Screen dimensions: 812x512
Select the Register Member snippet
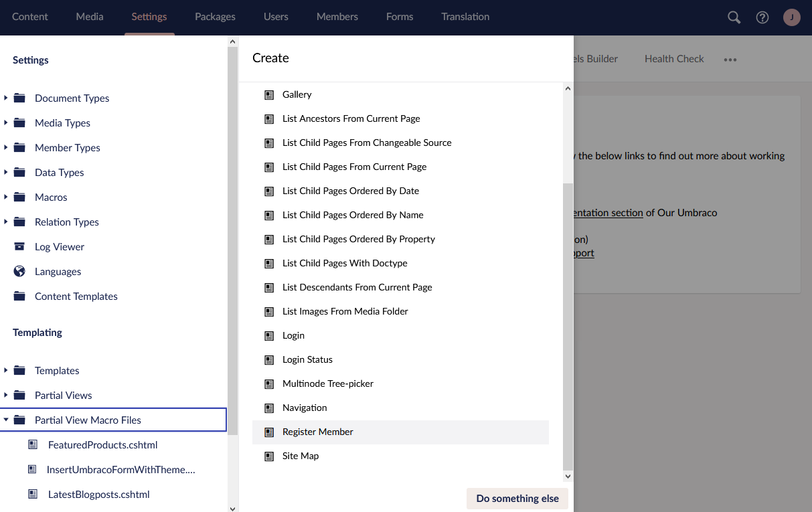318,432
